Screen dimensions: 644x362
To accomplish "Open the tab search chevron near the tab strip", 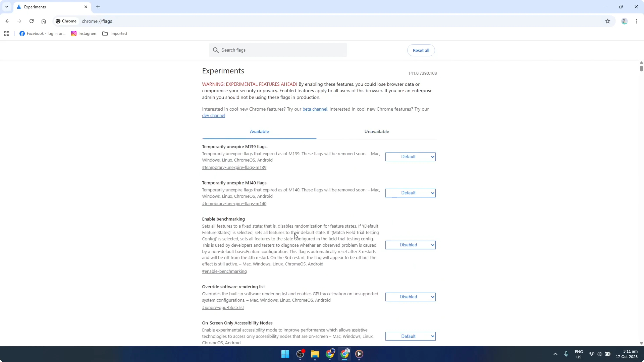I will coord(7,7).
